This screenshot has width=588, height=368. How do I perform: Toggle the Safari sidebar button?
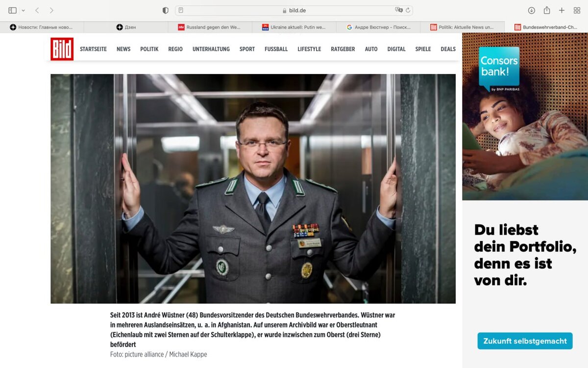[12, 10]
